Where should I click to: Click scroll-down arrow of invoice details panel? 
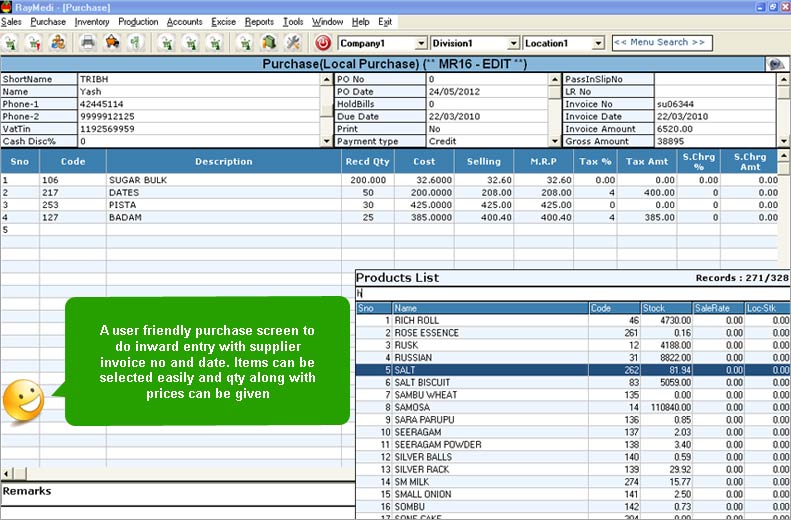click(783, 142)
